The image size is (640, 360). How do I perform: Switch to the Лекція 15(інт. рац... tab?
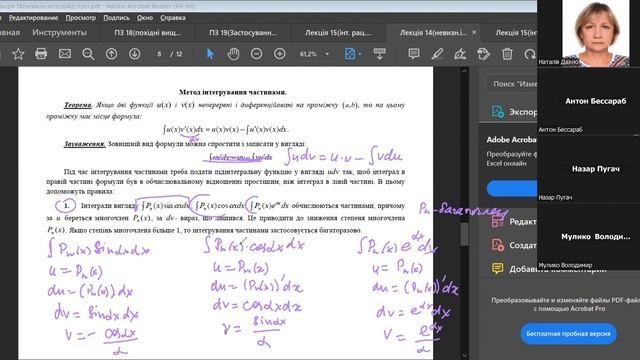(x=338, y=33)
